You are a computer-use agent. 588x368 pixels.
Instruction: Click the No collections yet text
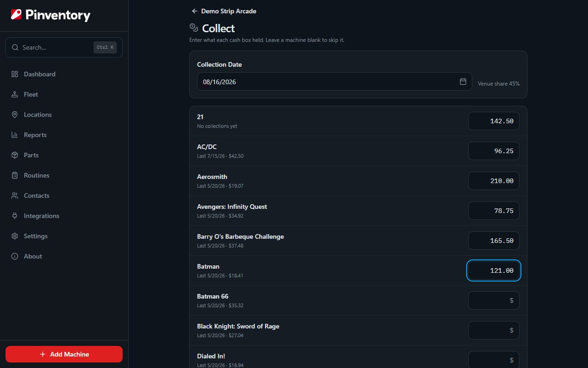(x=217, y=126)
